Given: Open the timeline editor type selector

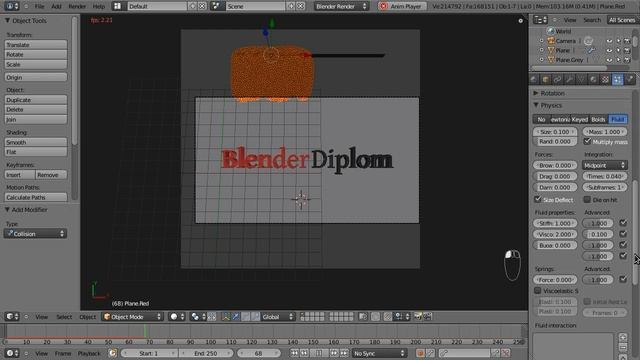Looking at the screenshot, I should click(12, 353).
